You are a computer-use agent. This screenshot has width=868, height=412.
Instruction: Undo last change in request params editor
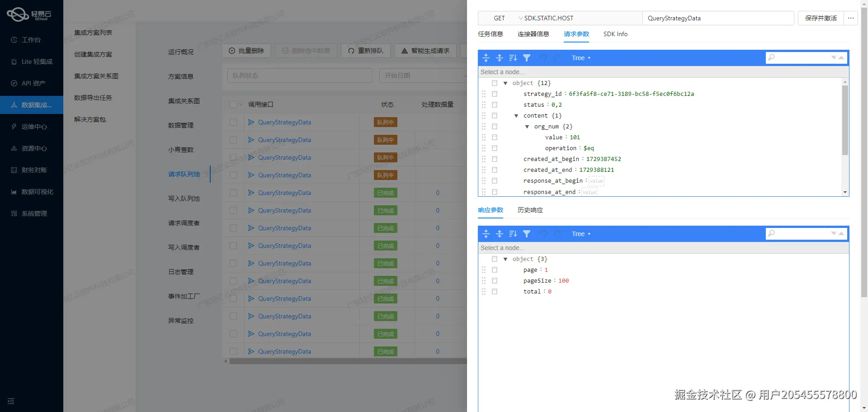544,58
